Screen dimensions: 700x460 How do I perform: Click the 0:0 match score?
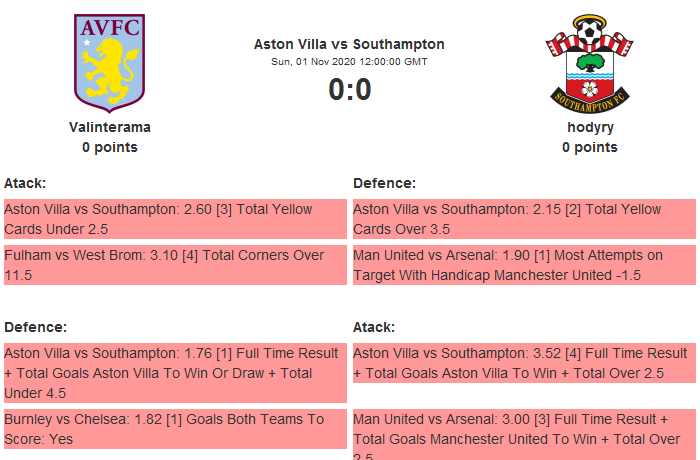[x=349, y=90]
